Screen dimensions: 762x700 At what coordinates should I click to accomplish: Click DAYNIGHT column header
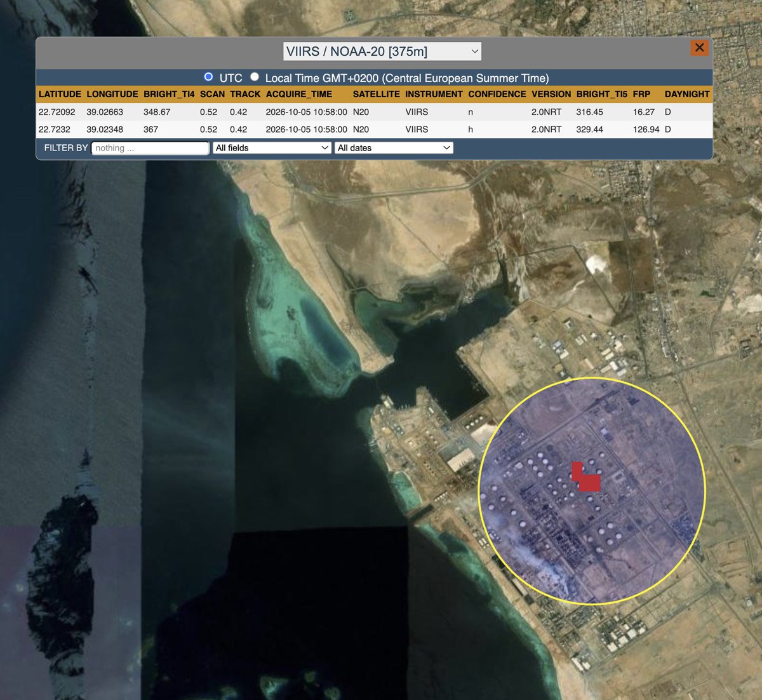pos(687,94)
